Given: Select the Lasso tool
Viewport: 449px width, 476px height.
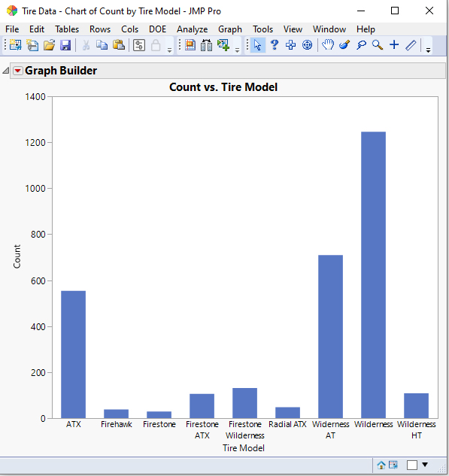Looking at the screenshot, I should click(361, 45).
